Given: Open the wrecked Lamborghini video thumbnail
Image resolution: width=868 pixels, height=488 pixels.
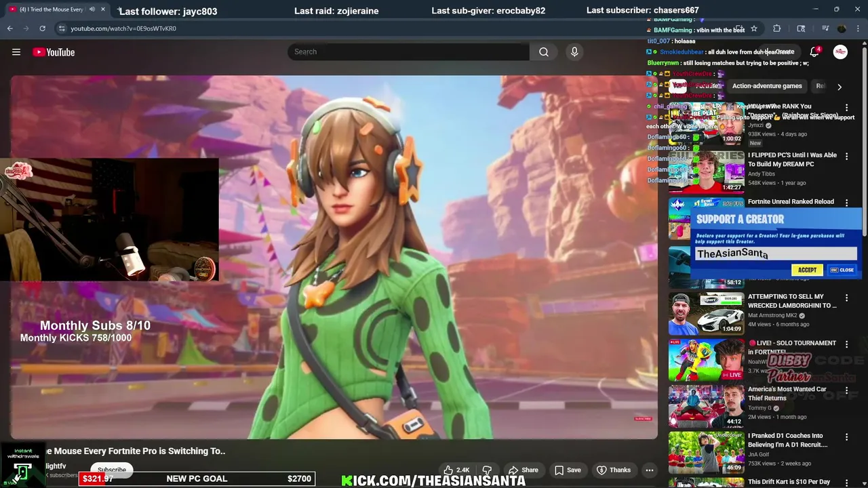Looking at the screenshot, I should 707,313.
